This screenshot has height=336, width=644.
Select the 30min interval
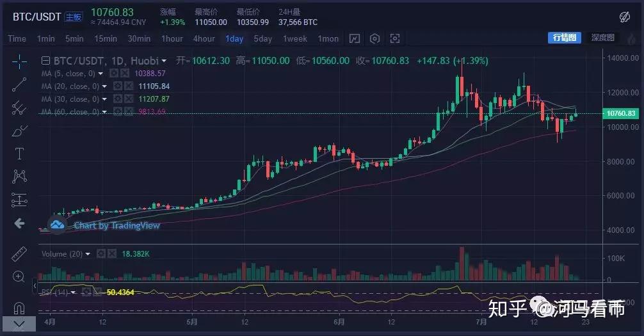(x=139, y=38)
